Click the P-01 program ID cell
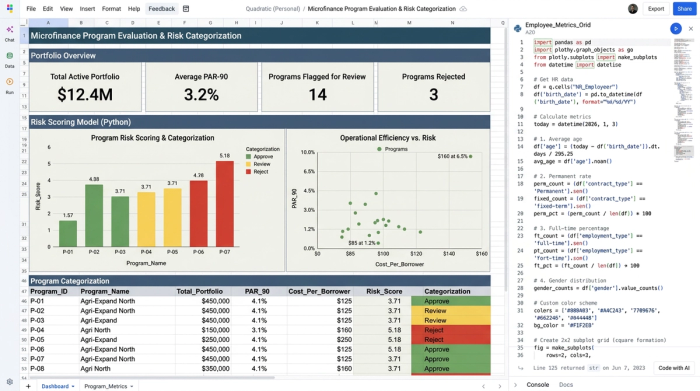This screenshot has height=391, width=700. (x=54, y=301)
